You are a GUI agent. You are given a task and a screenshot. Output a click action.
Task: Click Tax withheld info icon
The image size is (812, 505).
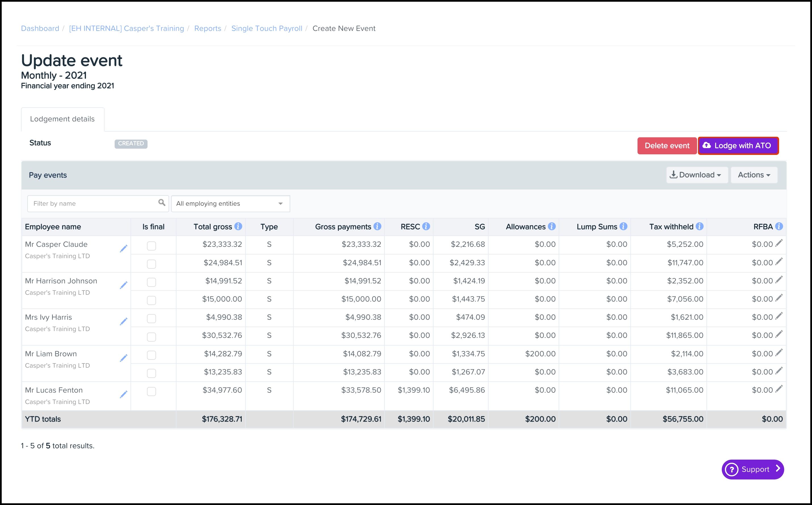[700, 226]
